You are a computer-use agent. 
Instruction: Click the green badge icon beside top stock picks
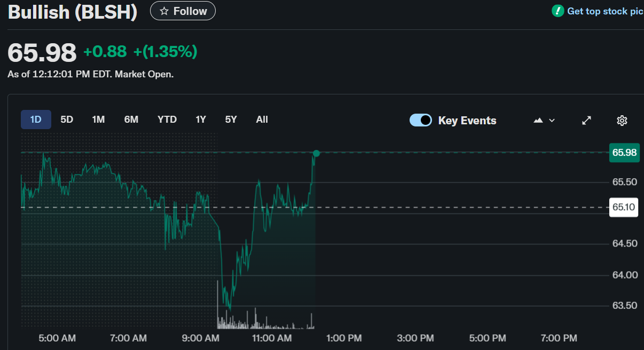coord(557,11)
